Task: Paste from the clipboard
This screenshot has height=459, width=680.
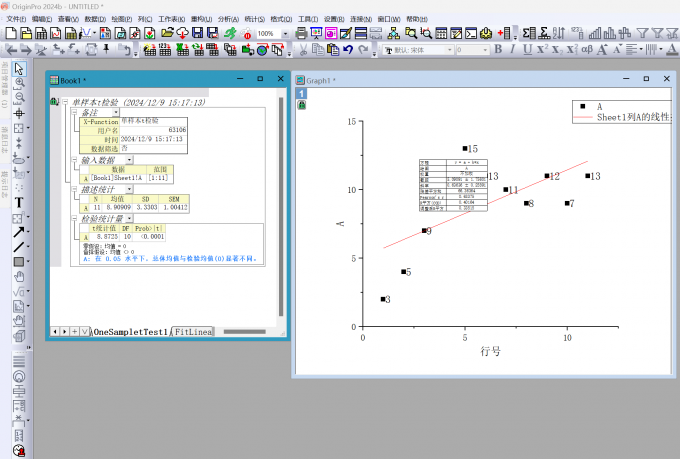Action: tap(333, 49)
